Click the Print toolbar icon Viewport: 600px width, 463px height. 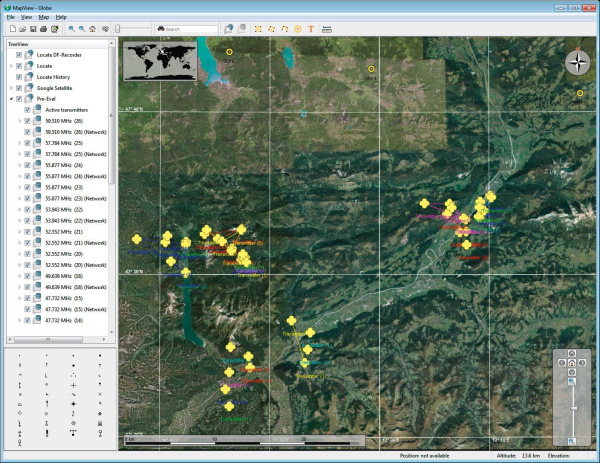(43, 29)
